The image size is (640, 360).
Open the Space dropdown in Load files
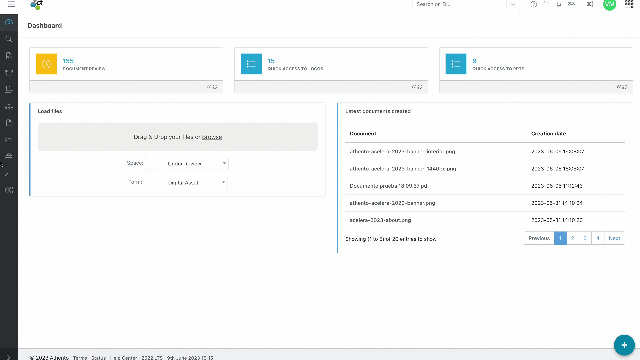pyautogui.click(x=187, y=163)
